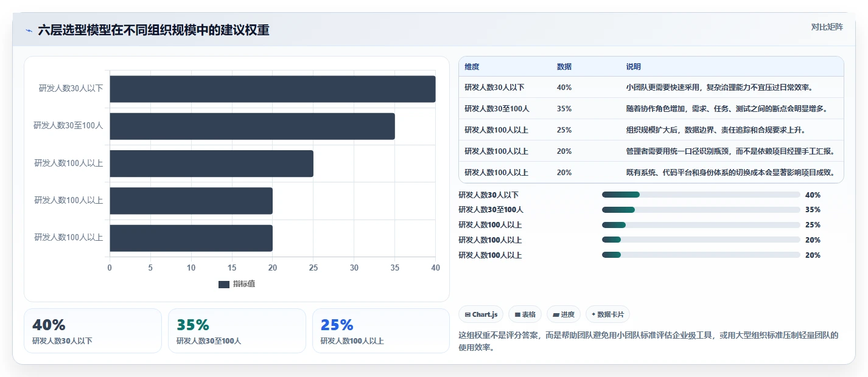Click the 对比矩阵 label in the header
868x377 pixels.
[x=827, y=27]
